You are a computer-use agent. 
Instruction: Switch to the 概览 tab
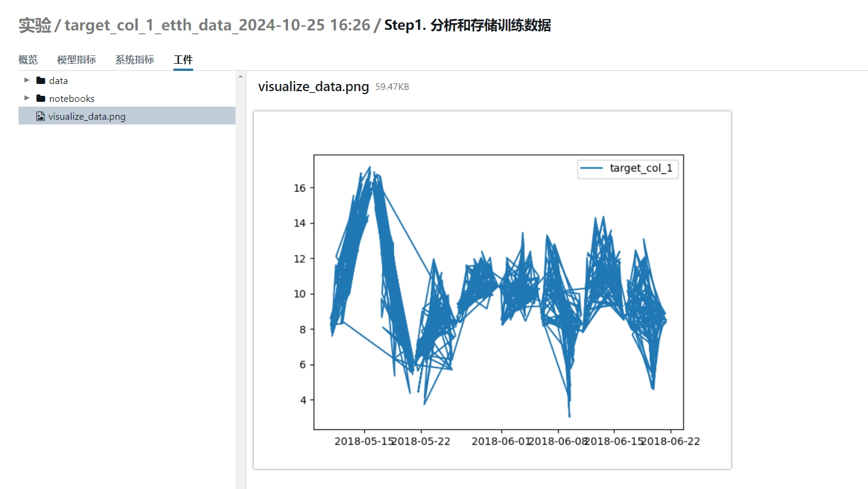[x=28, y=60]
